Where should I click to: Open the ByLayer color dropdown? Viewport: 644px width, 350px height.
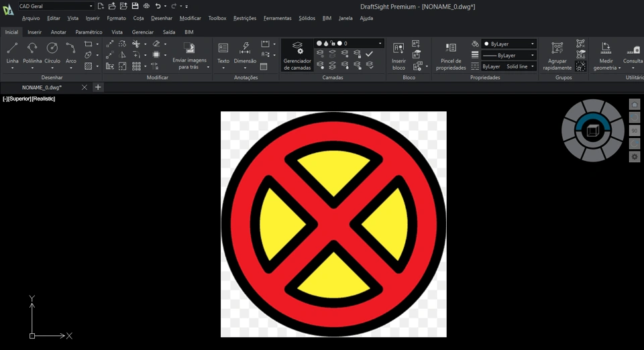(x=509, y=44)
